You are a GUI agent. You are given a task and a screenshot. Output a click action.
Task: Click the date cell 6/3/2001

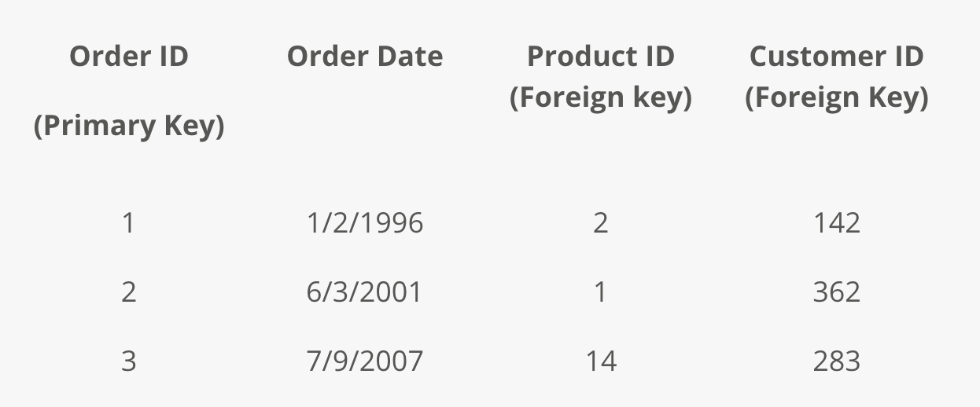pos(365,292)
